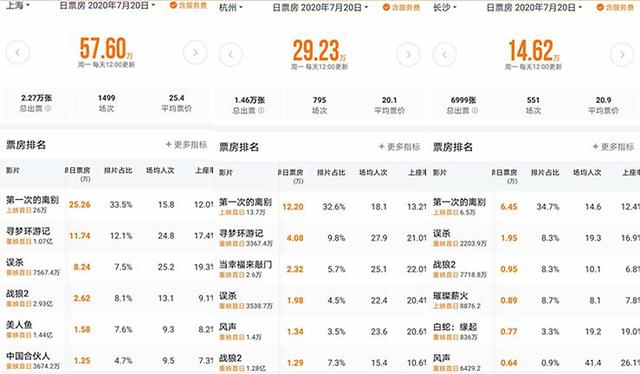This screenshot has width=640, height=374.
Task: Open 第一次的离别 row in Hangzhou ranking
Action: (320, 207)
